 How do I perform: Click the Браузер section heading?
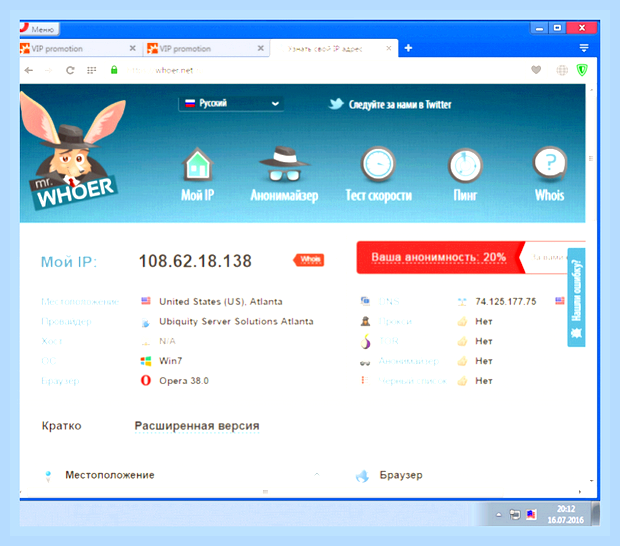pos(401,475)
